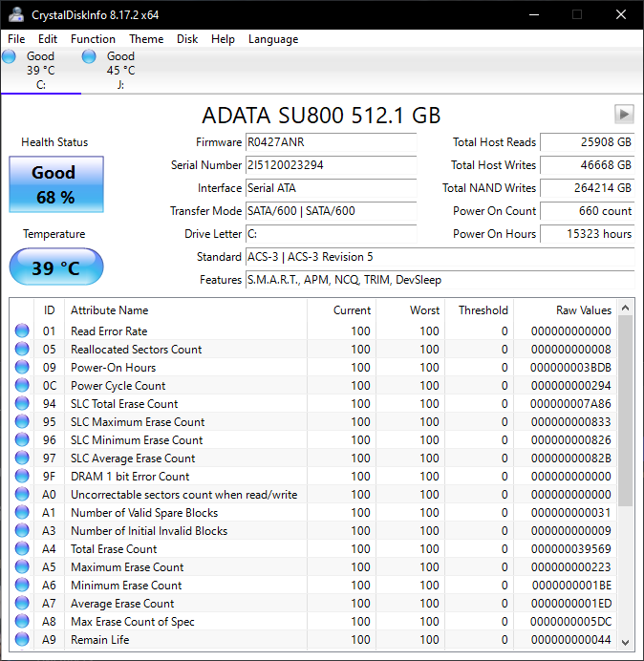Viewport: 644px width, 661px height.
Task: Click the CrystalDiskInfo app icon in title bar
Action: tap(16, 14)
